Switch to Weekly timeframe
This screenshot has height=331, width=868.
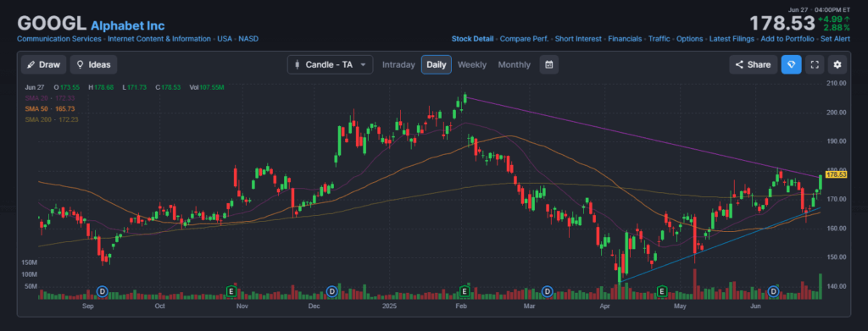(472, 64)
